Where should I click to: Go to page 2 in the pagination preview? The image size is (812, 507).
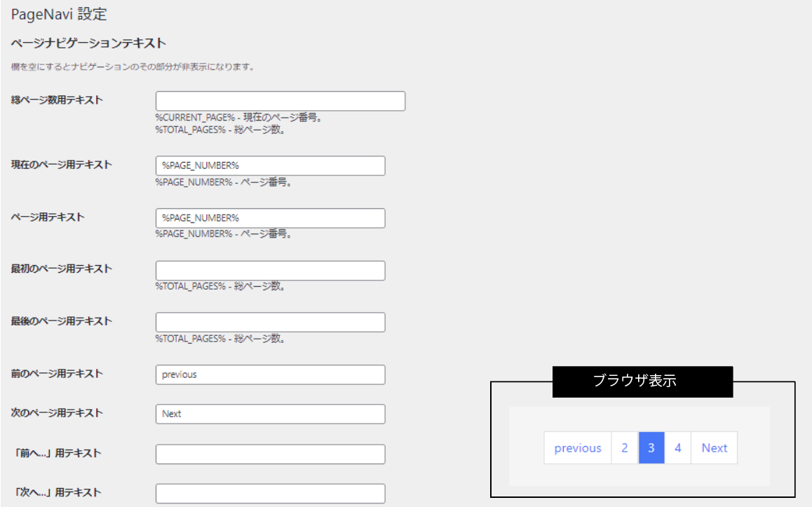pos(625,448)
